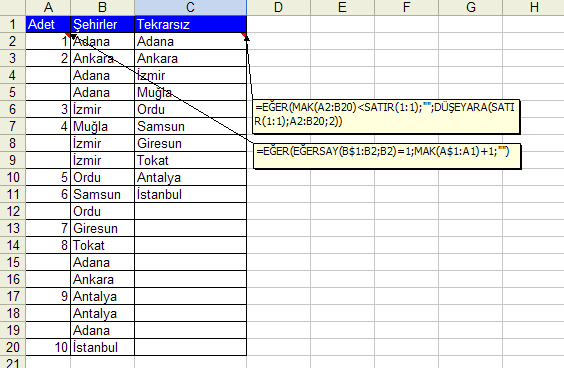The width and height of the screenshot is (564, 368).
Task: Click "Adana" in cell B5
Action: point(91,92)
